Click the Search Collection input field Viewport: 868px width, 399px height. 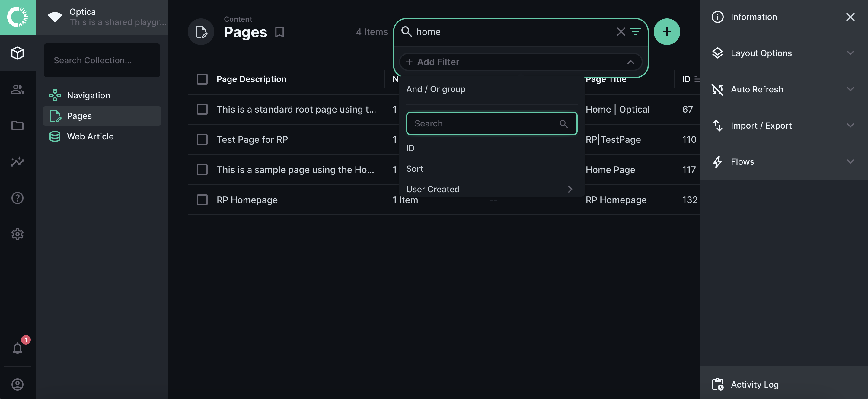click(102, 60)
